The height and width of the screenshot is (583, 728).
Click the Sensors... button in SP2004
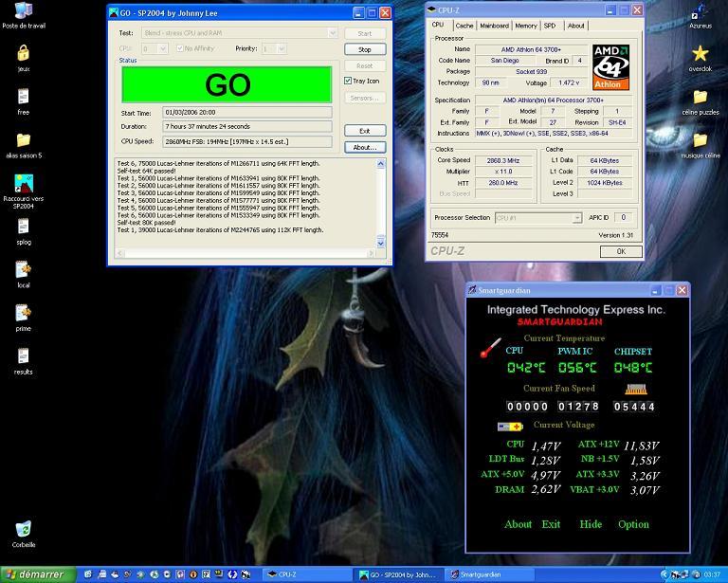tap(365, 98)
